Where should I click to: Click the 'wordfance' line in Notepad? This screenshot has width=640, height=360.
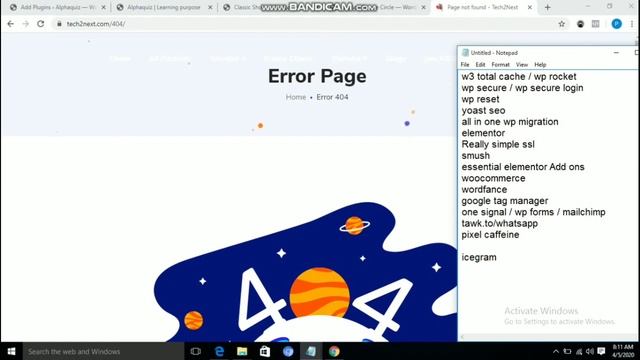click(484, 190)
